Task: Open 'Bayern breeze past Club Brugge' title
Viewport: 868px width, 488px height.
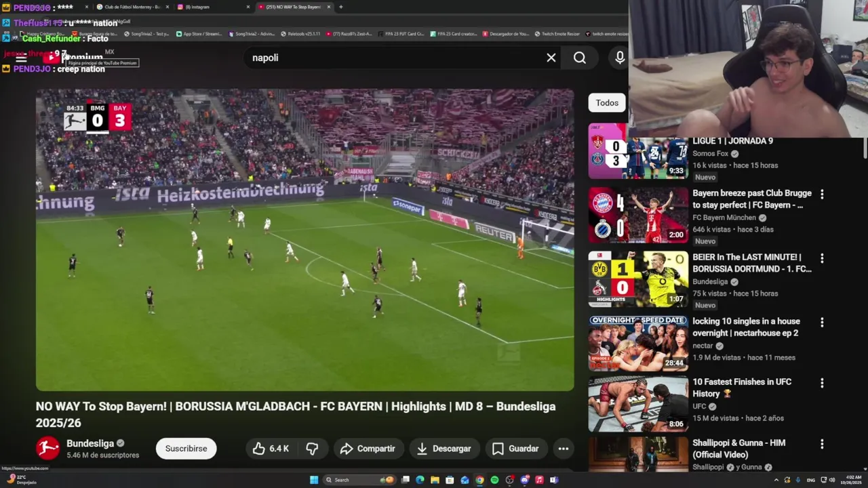Action: click(752, 199)
